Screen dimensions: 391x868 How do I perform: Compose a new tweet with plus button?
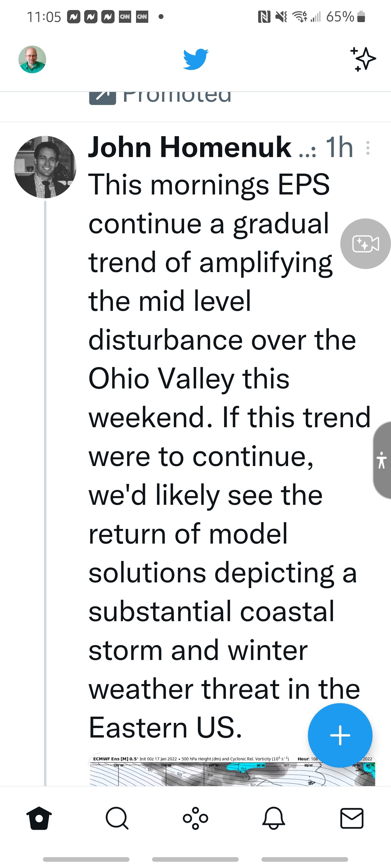click(x=340, y=736)
